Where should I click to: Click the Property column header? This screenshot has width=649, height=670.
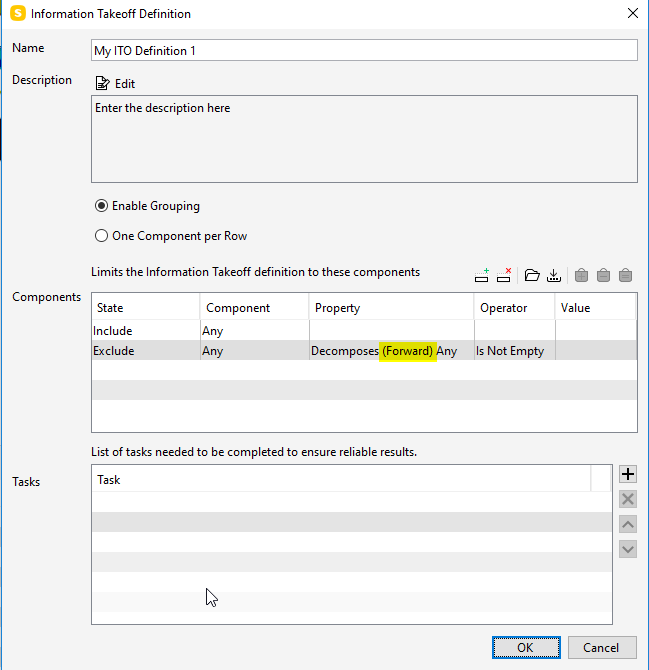(x=391, y=308)
